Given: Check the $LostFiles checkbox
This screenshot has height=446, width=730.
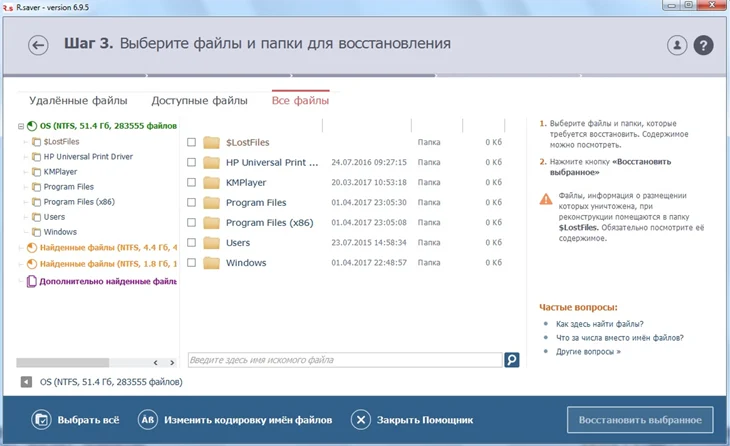Looking at the screenshot, I should [x=191, y=142].
